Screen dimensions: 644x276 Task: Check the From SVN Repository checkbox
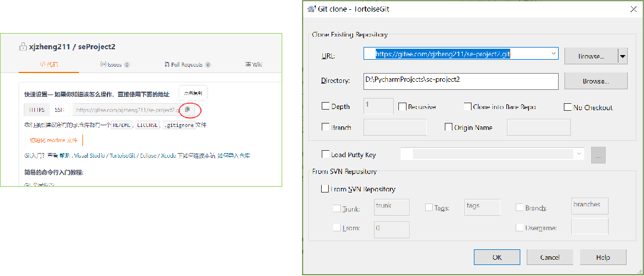[325, 189]
